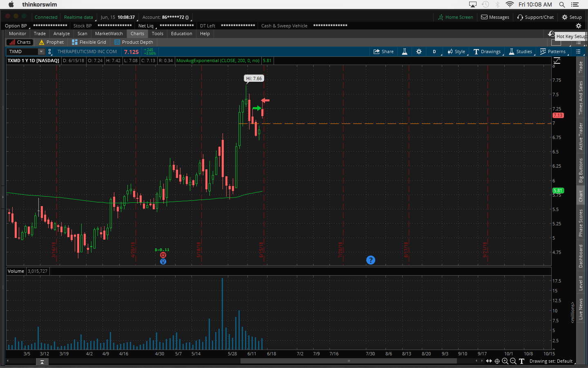The height and width of the screenshot is (368, 588).
Task: Open the Level II sidebar gadget
Action: coord(581,283)
